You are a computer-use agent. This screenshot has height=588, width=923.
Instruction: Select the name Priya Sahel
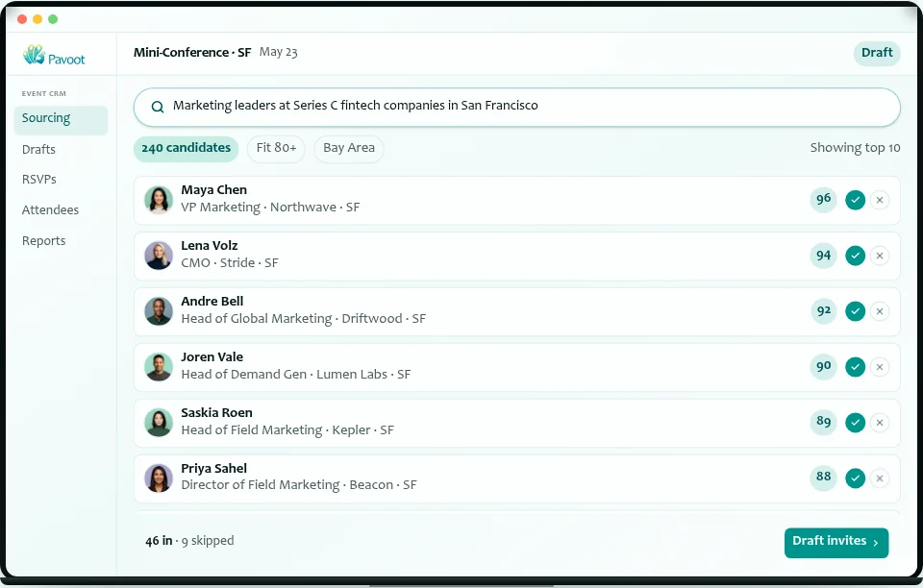pos(213,469)
